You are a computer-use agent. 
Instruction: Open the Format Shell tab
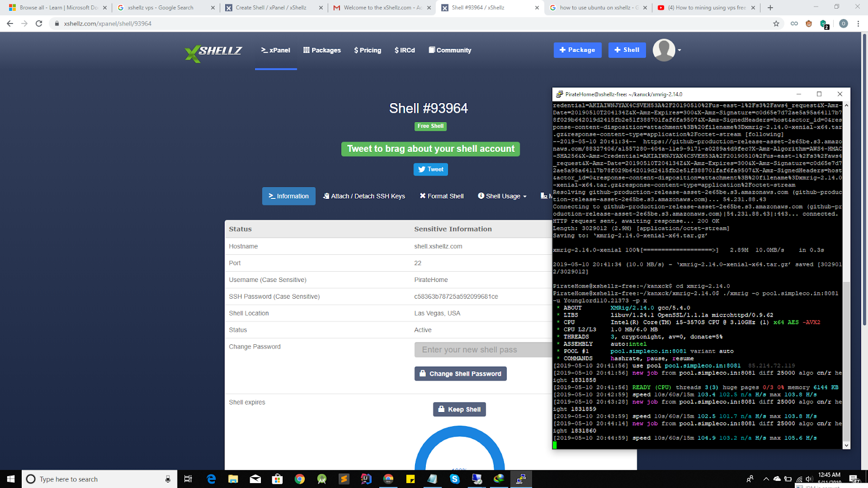pyautogui.click(x=442, y=196)
